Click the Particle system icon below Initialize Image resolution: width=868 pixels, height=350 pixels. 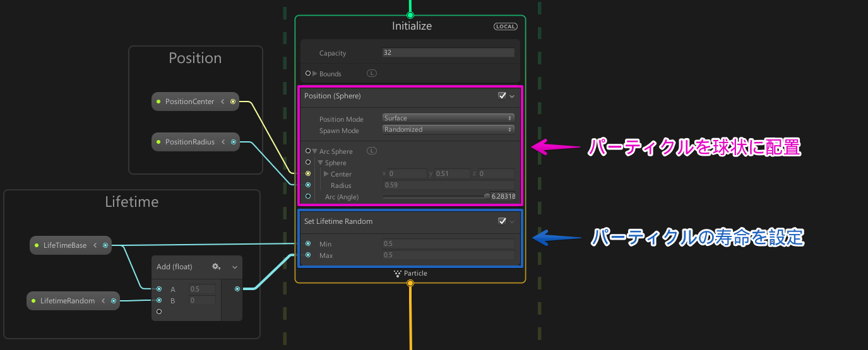[x=397, y=274]
